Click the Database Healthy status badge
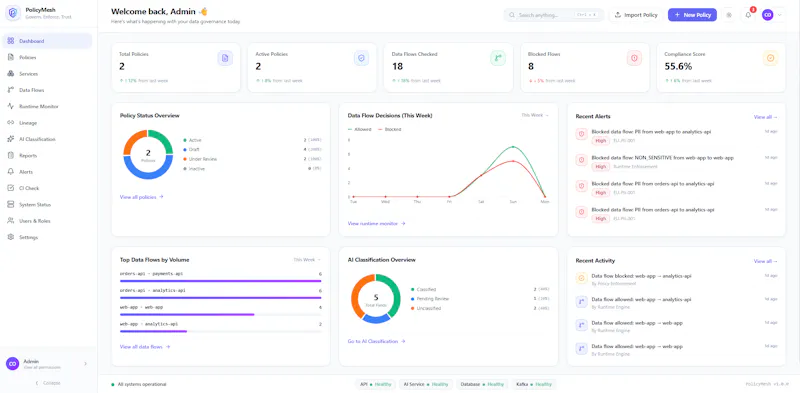800x393 pixels. point(482,384)
